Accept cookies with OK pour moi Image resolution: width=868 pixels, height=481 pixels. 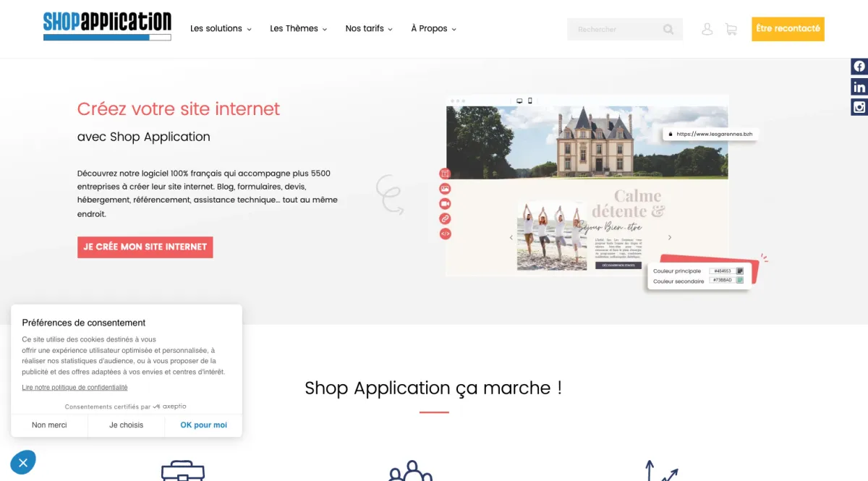click(x=204, y=425)
